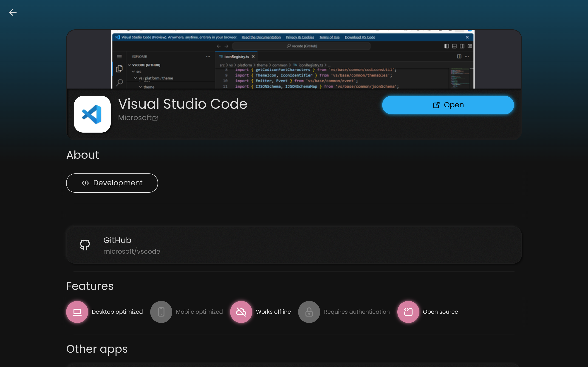This screenshot has width=588, height=367.
Task: Click the Requires authentication lock icon
Action: click(309, 312)
